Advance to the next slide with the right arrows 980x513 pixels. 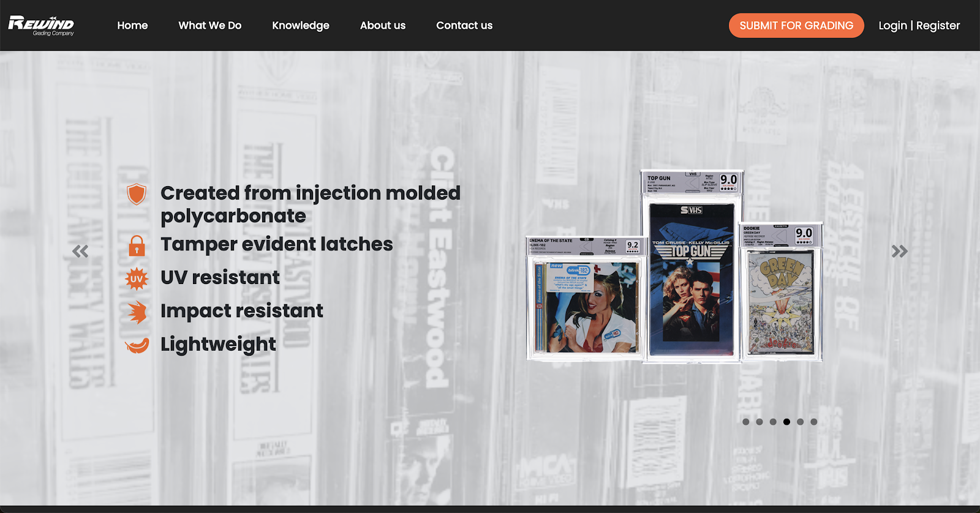[x=899, y=251]
